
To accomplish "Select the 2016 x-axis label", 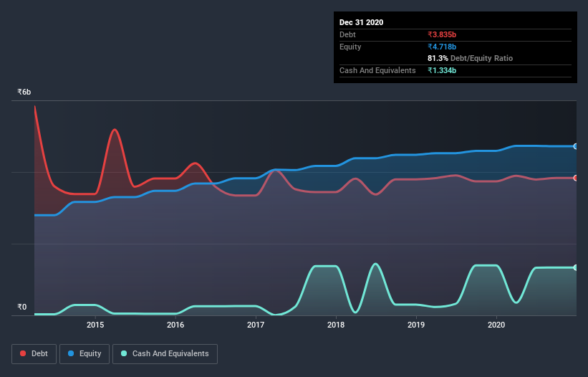I will coord(175,325).
